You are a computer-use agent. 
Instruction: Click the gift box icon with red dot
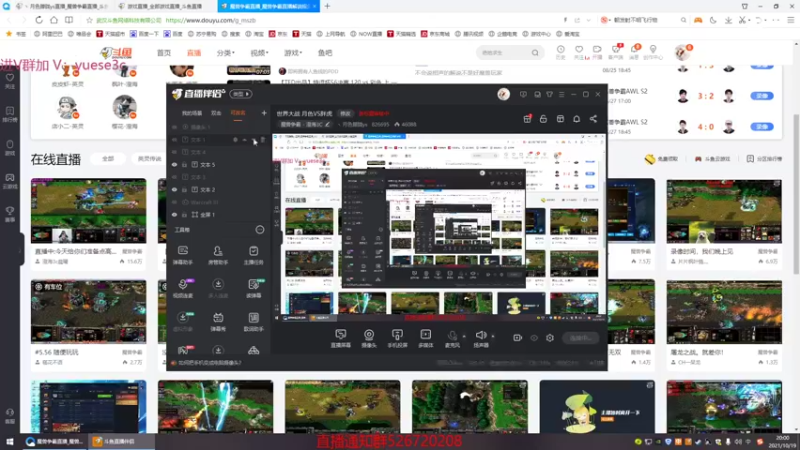tap(528, 119)
